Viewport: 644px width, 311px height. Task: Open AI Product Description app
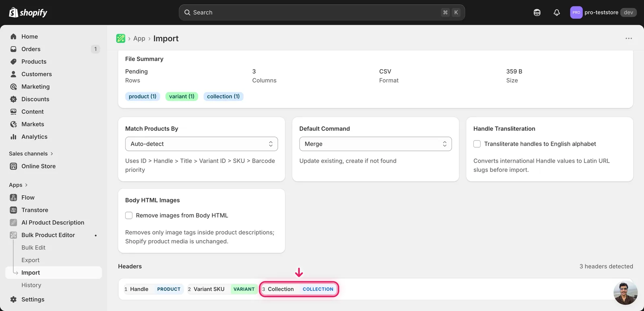[53, 222]
